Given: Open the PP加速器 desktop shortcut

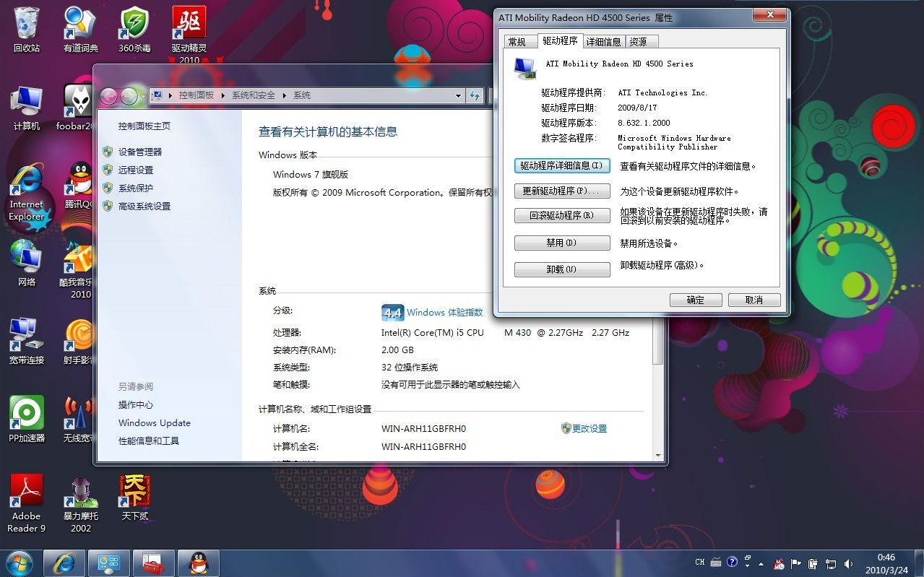Looking at the screenshot, I should pos(27,419).
